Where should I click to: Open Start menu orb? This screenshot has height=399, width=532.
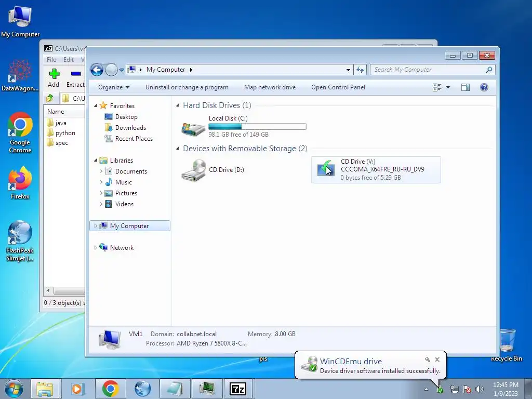(x=14, y=389)
